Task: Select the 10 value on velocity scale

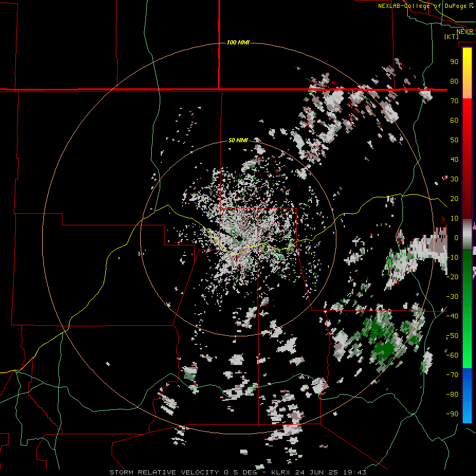Action: pyautogui.click(x=454, y=218)
